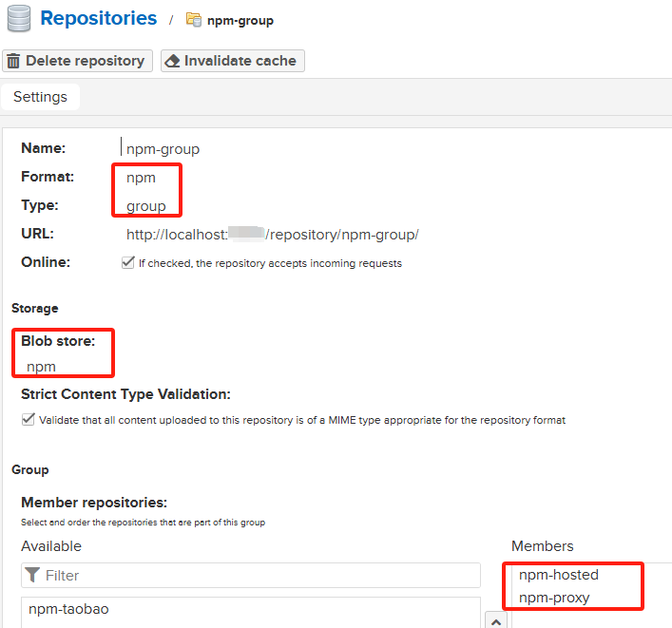672x628 pixels.
Task: Toggle the Online checkbox
Action: tap(127, 262)
